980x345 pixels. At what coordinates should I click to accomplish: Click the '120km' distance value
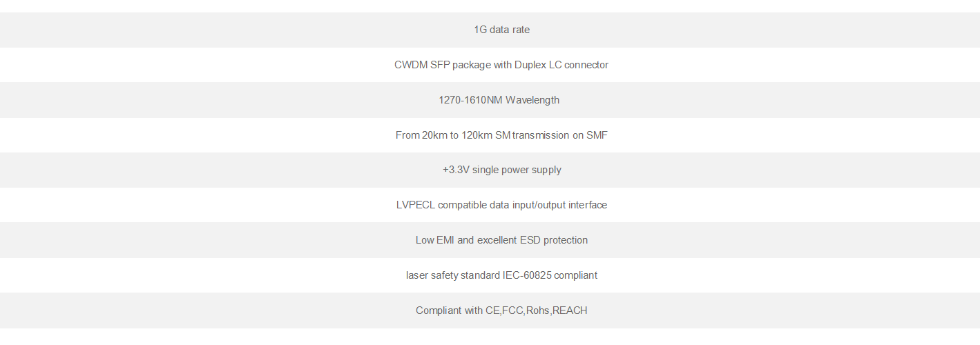pyautogui.click(x=477, y=135)
